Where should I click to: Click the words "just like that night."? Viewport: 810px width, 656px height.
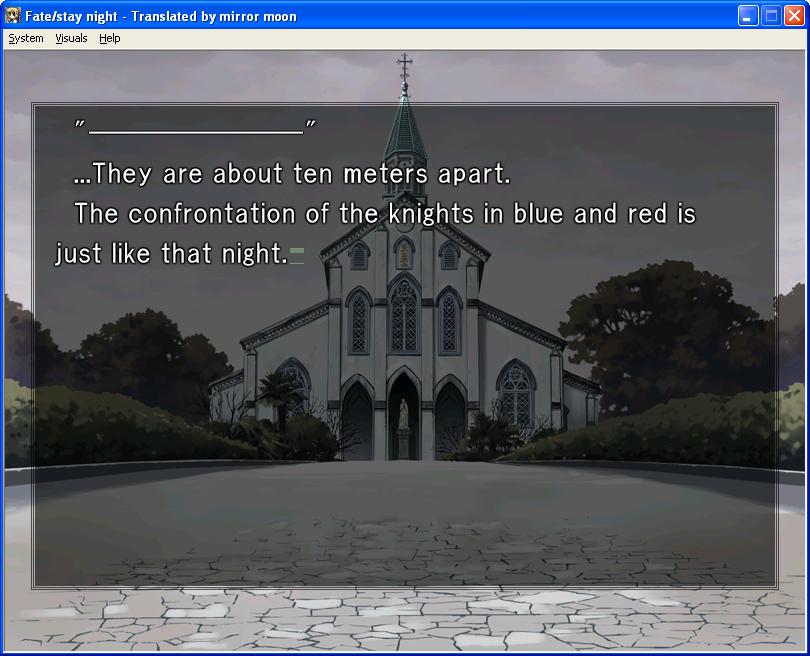tap(170, 254)
